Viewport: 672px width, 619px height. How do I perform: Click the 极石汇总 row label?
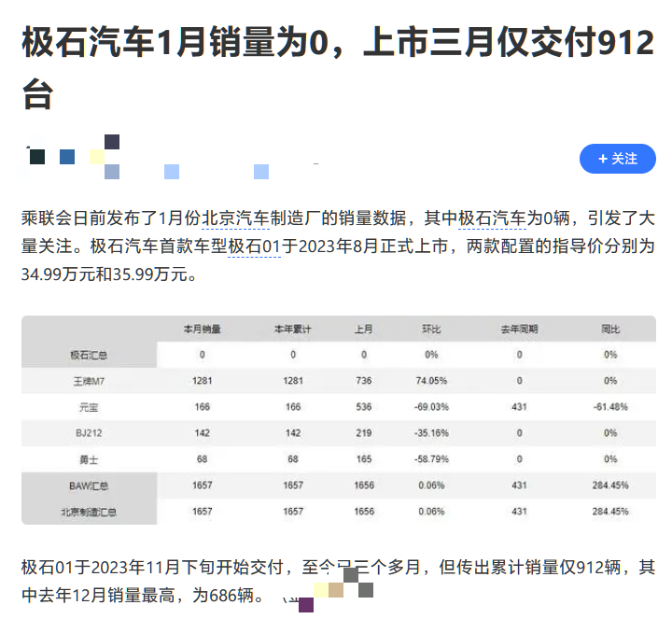(x=89, y=355)
